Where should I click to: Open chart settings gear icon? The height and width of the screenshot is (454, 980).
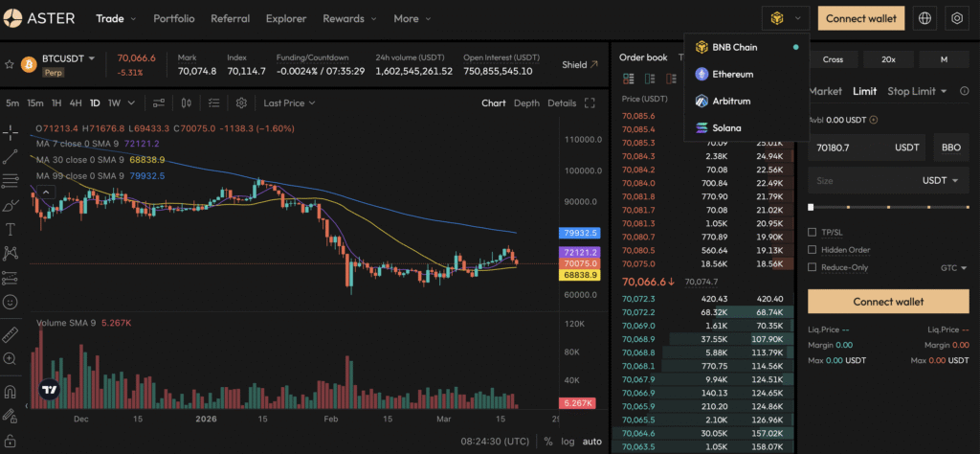242,102
